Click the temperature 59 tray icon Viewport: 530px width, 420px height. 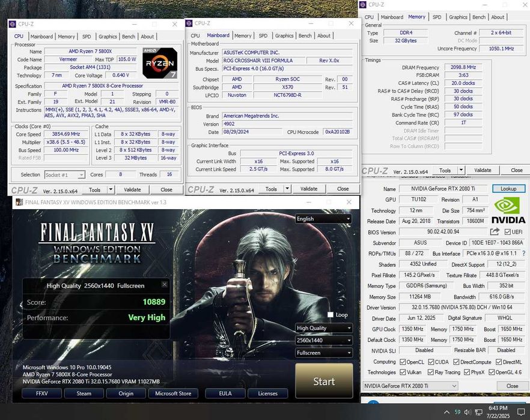(x=457, y=412)
